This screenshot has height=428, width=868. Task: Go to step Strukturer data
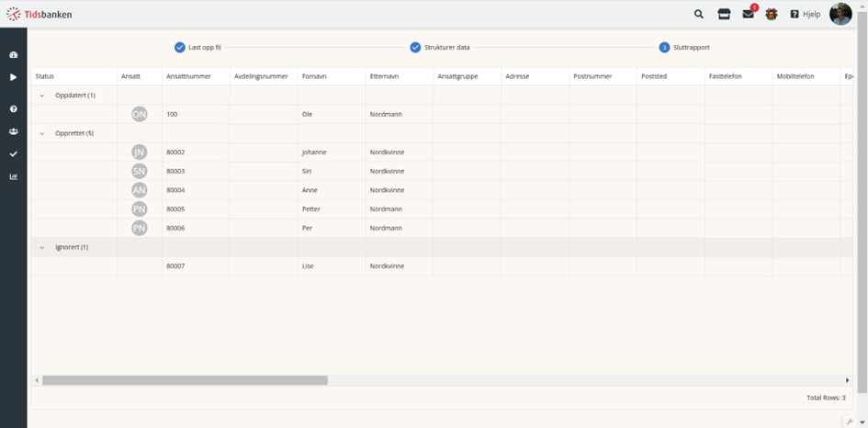click(x=440, y=48)
